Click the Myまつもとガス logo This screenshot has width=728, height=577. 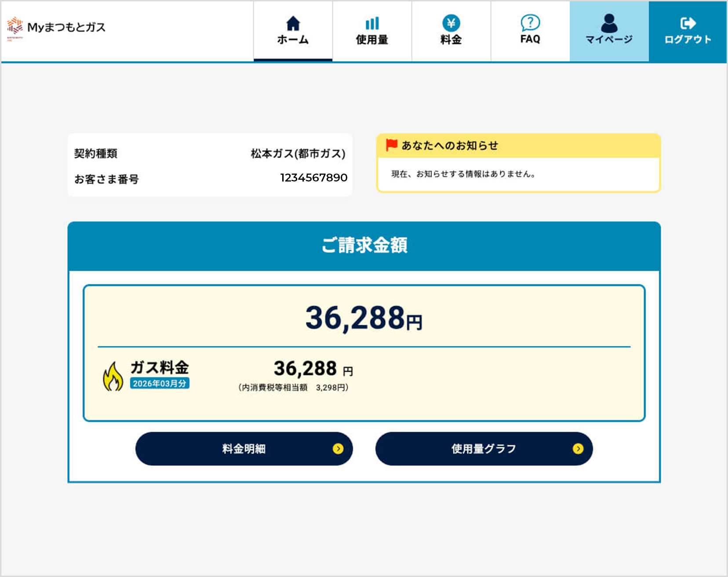[56, 27]
